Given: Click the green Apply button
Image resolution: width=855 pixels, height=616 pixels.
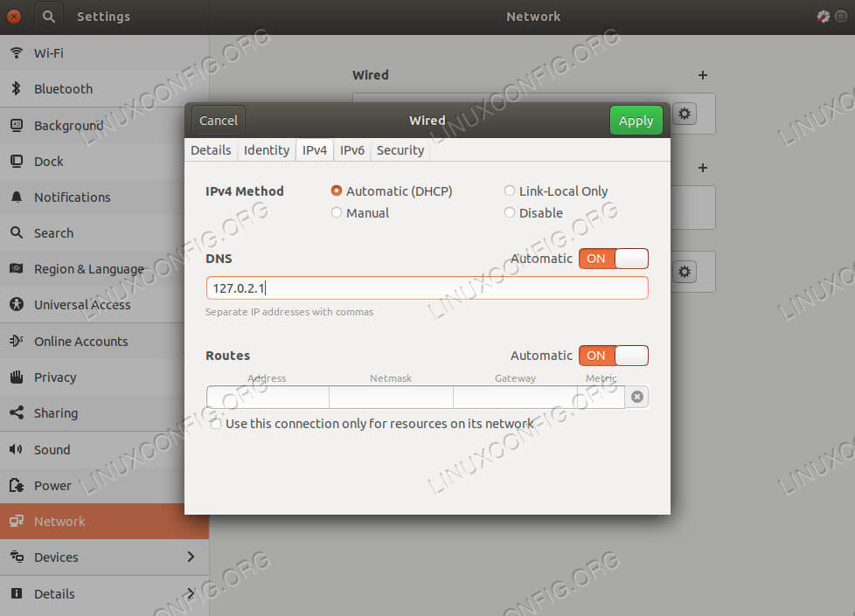Looking at the screenshot, I should 636,120.
